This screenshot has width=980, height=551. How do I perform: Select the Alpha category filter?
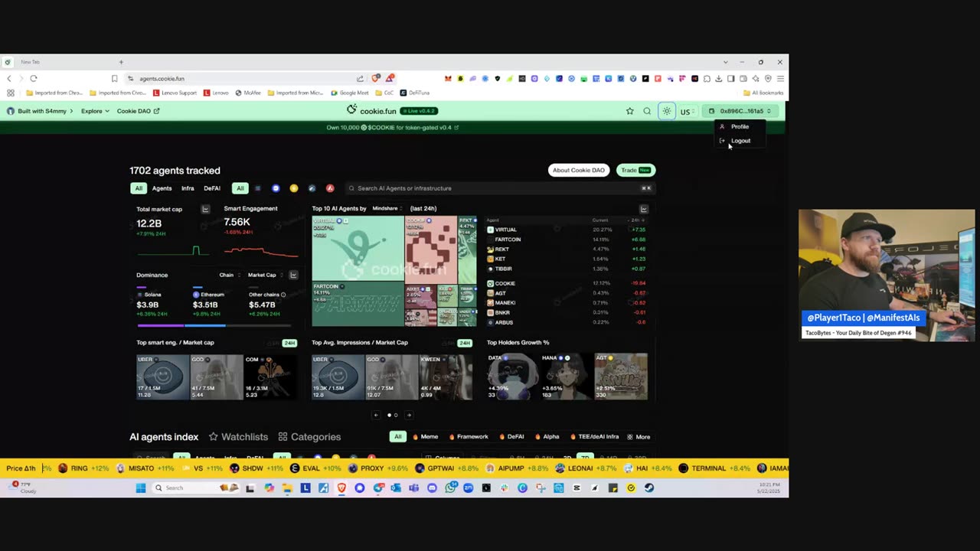[x=547, y=437]
